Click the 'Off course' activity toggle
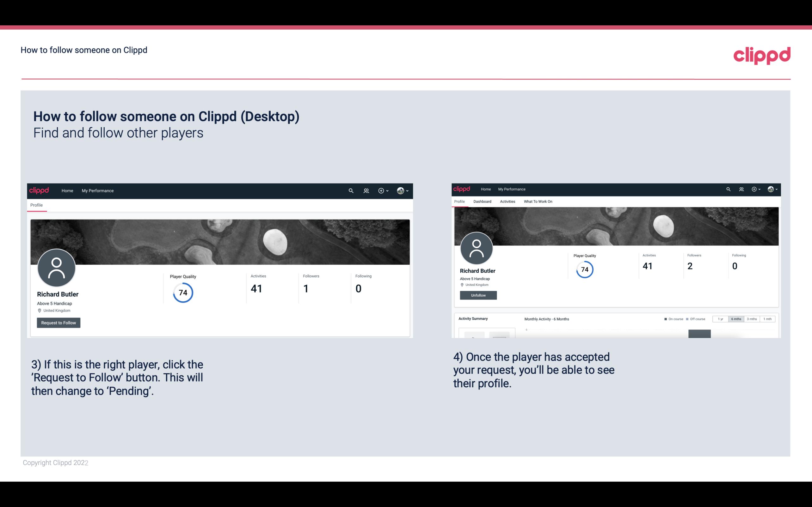 coord(696,319)
